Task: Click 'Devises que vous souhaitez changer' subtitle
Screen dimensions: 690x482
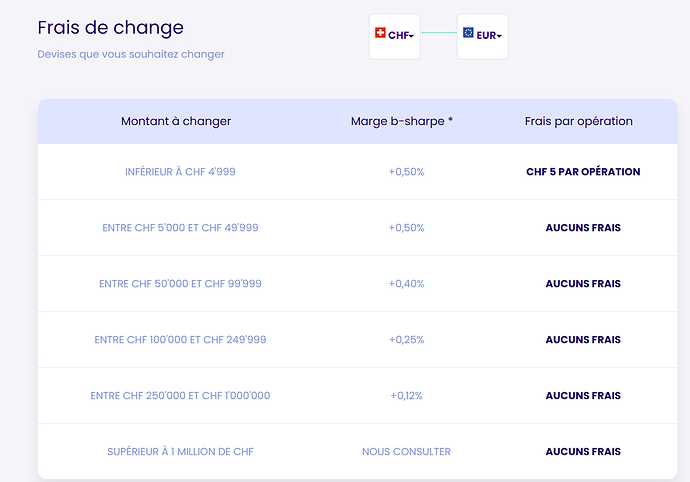Action: [131, 54]
